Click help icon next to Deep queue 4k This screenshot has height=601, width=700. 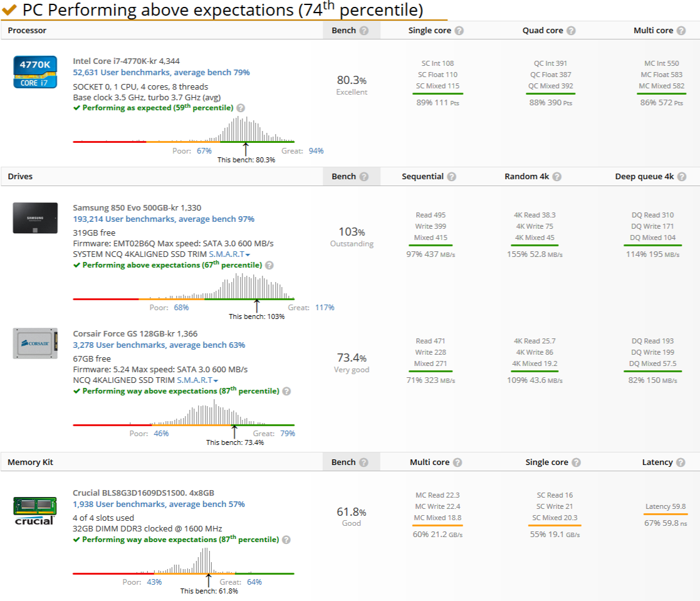[x=682, y=176]
